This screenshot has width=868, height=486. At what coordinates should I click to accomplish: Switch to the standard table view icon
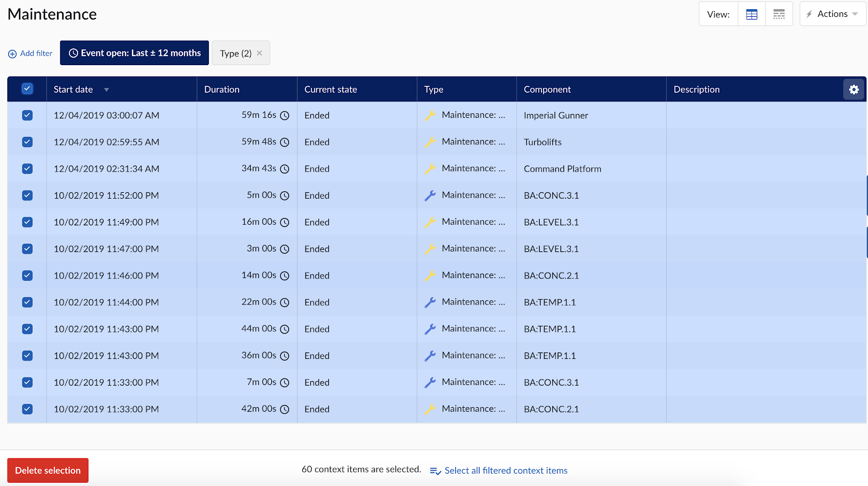point(751,14)
